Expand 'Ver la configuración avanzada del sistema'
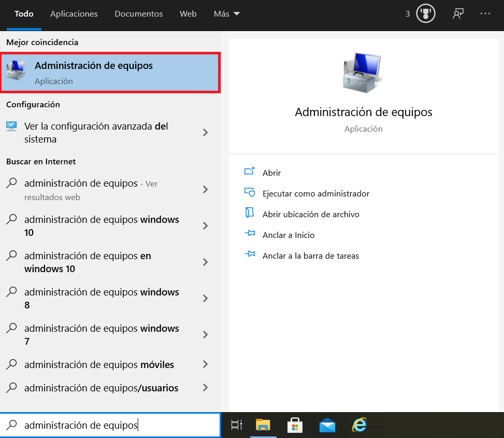The image size is (504, 438). click(x=205, y=133)
